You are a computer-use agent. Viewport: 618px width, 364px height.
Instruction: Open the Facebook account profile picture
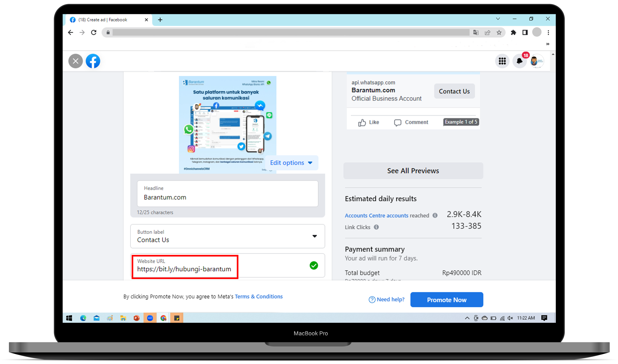tap(537, 61)
